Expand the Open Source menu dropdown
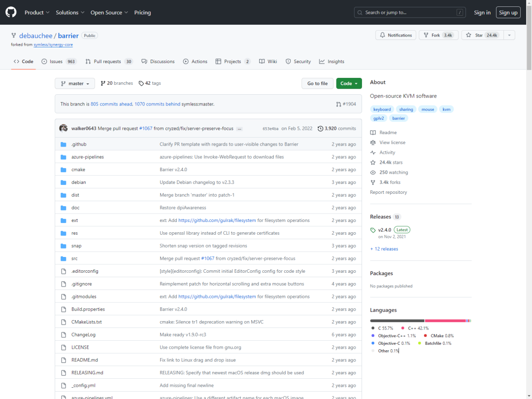 coord(109,12)
